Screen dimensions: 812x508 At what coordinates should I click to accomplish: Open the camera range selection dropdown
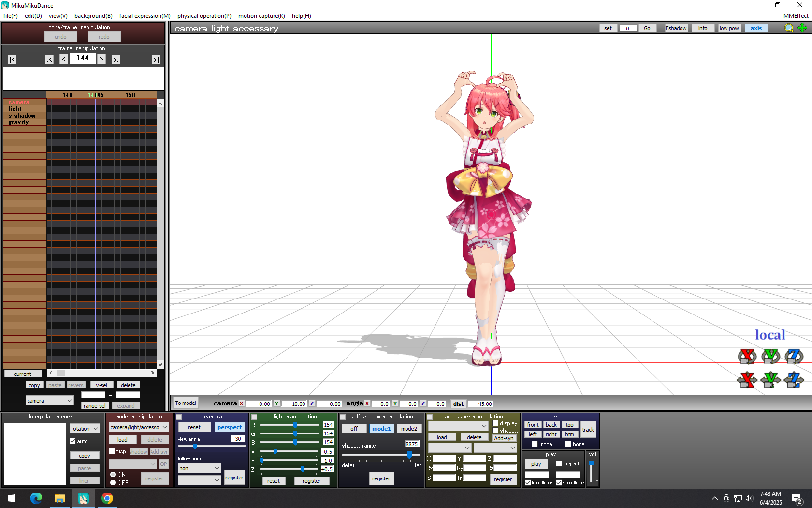[x=50, y=401]
